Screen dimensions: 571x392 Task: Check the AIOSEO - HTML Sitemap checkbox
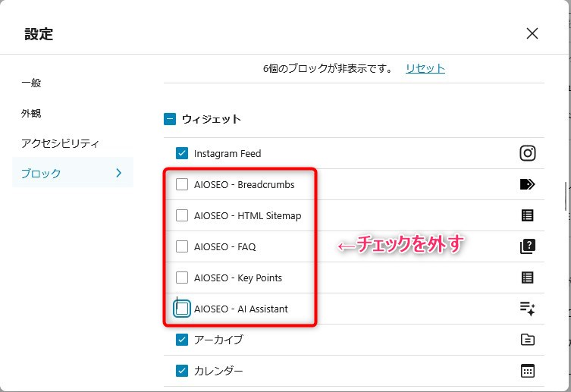182,215
